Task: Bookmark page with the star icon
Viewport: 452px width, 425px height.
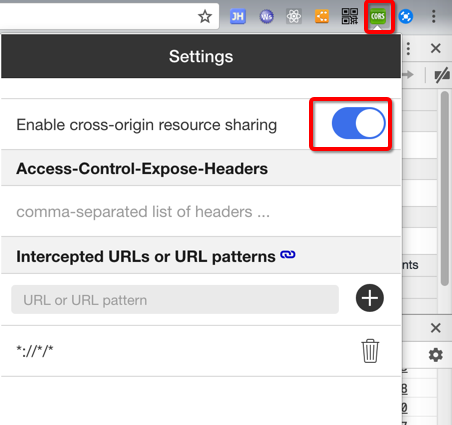Action: pyautogui.click(x=205, y=16)
